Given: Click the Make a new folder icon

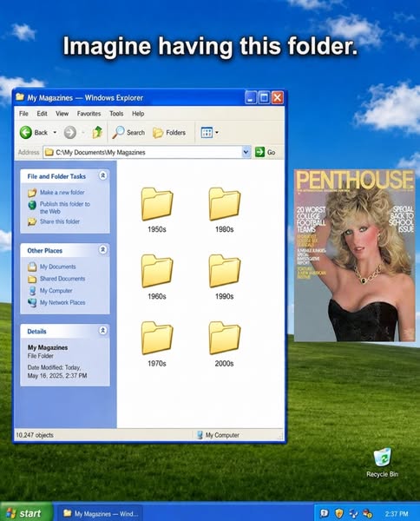Looking at the screenshot, I should [32, 193].
